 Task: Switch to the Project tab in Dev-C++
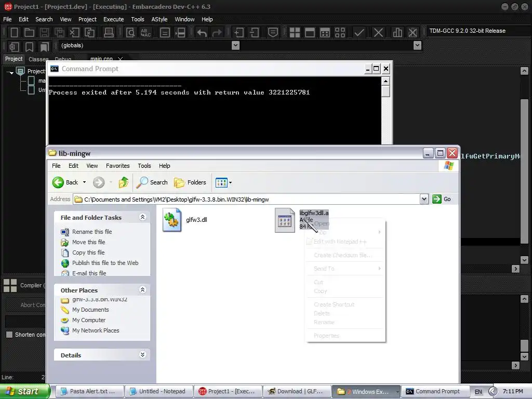pyautogui.click(x=14, y=59)
